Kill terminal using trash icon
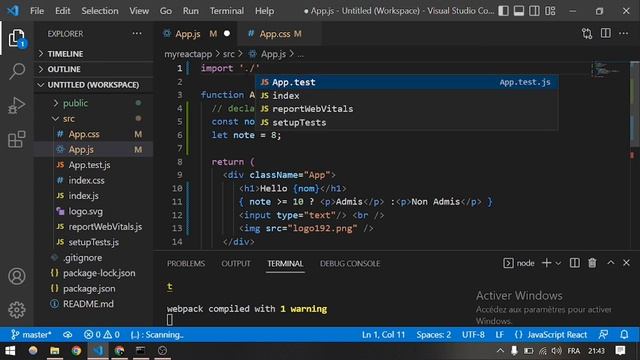 592,263
